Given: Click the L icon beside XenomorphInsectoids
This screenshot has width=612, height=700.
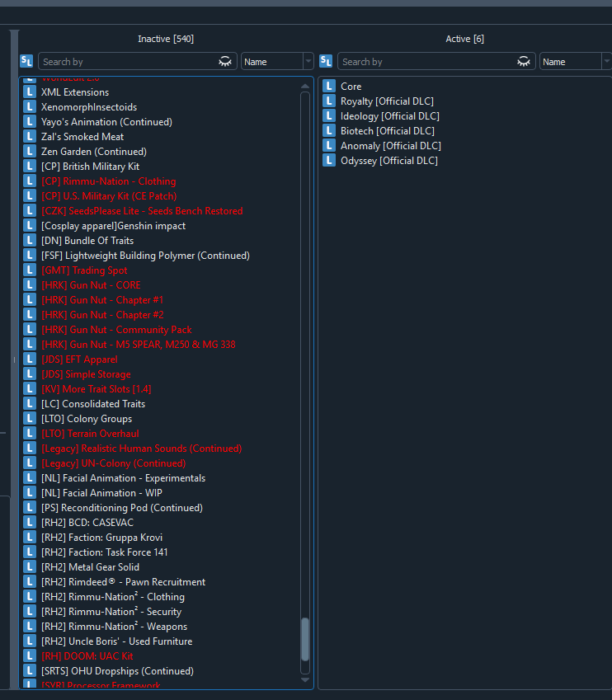Looking at the screenshot, I should click(x=30, y=106).
